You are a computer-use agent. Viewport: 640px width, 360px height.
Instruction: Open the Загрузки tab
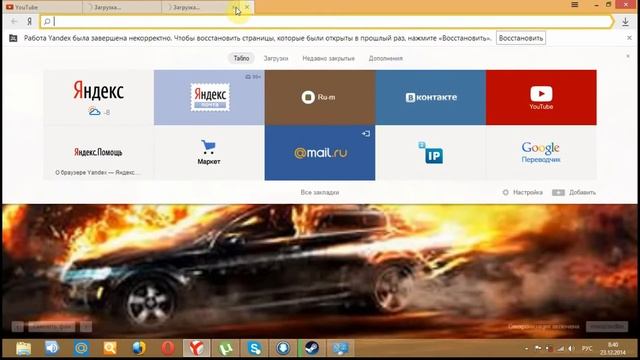(x=276, y=58)
